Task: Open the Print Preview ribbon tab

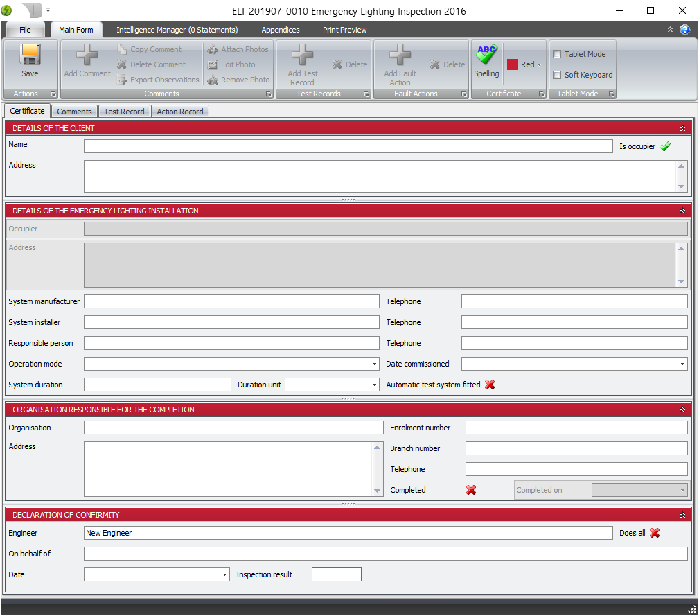Action: [x=344, y=30]
